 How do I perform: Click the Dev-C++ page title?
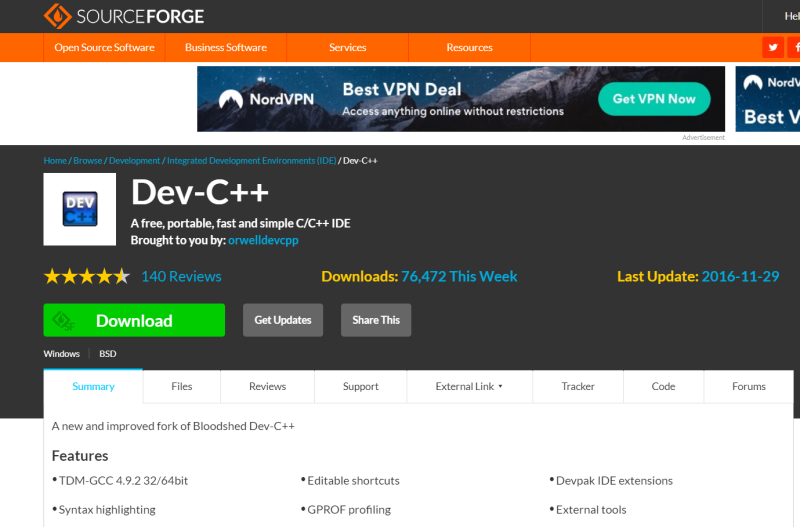click(199, 193)
